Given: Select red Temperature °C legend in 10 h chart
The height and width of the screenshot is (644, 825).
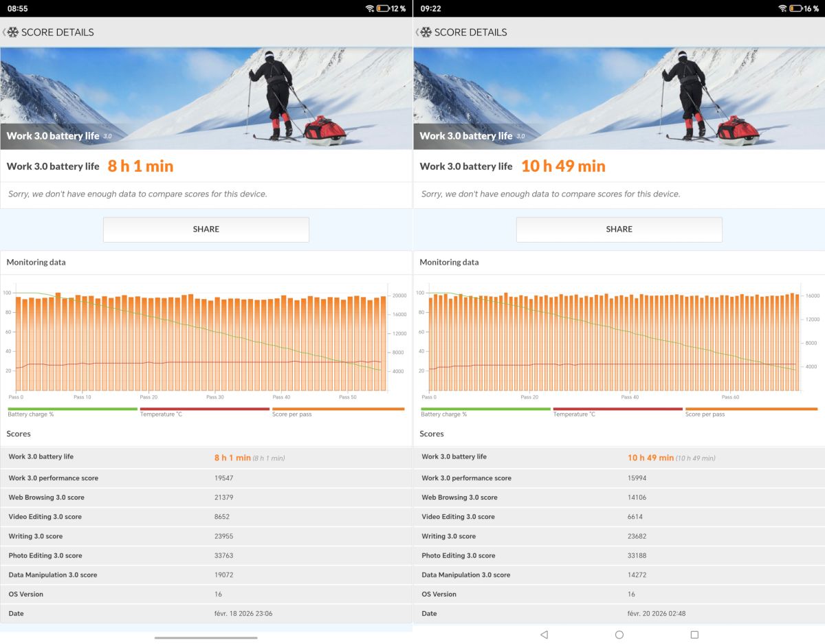Looking at the screenshot, I should click(617, 411).
